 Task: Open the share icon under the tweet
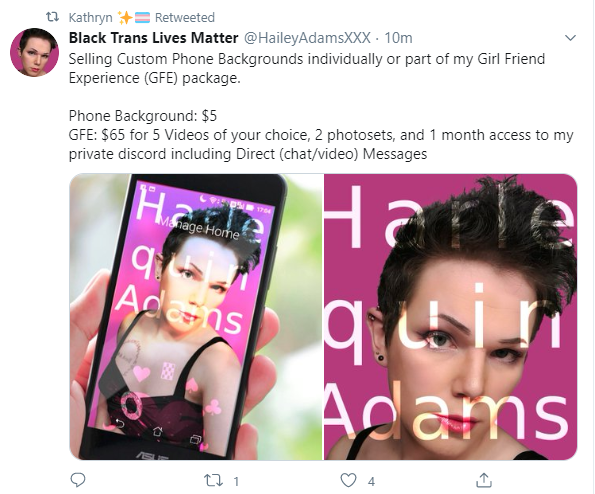(484, 480)
